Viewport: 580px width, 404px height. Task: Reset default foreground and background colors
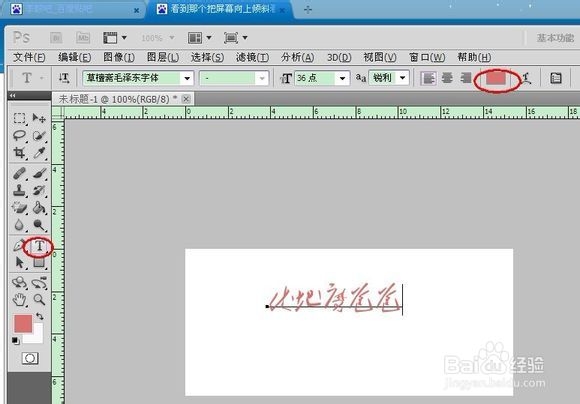pos(16,341)
